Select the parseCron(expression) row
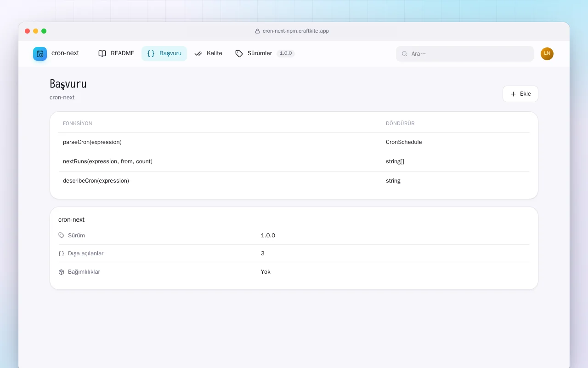 (294, 142)
